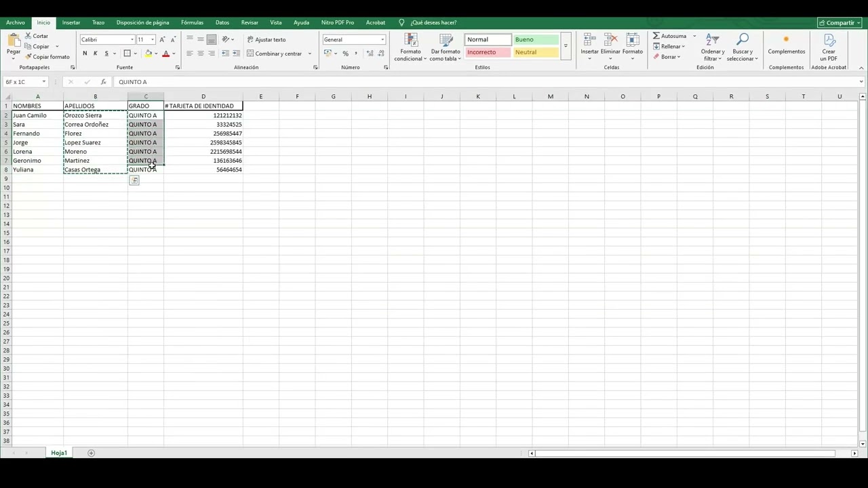Expand the cell styles gallery
This screenshot has height=488, width=868.
(566, 46)
